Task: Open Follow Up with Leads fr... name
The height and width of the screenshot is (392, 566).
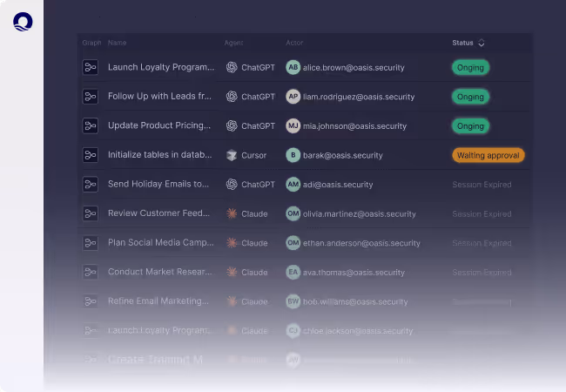Action: [159, 96]
